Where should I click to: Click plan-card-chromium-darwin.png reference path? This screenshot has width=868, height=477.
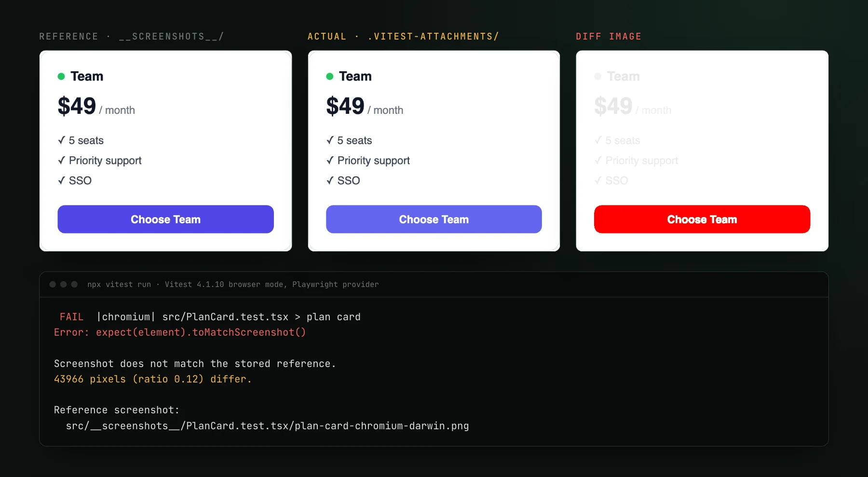[x=267, y=426]
